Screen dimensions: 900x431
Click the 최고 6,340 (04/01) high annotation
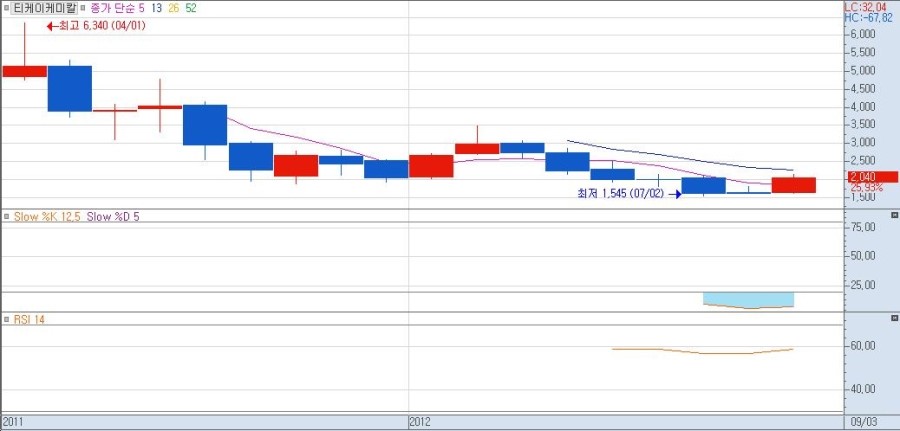coord(96,26)
